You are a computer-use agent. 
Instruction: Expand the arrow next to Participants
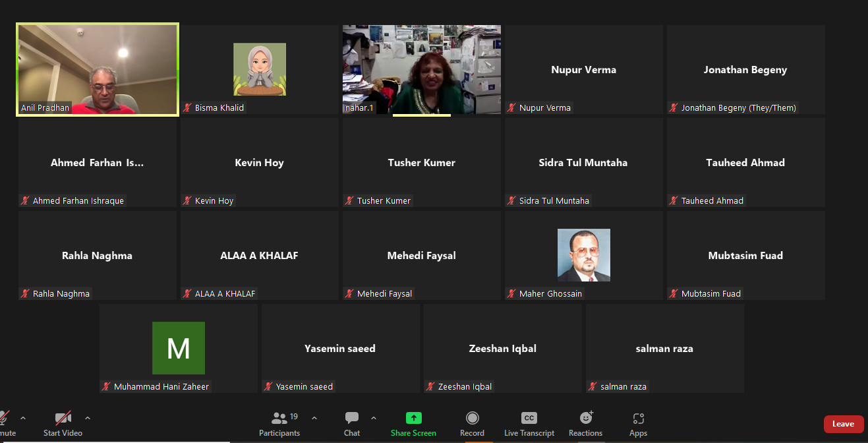(314, 418)
